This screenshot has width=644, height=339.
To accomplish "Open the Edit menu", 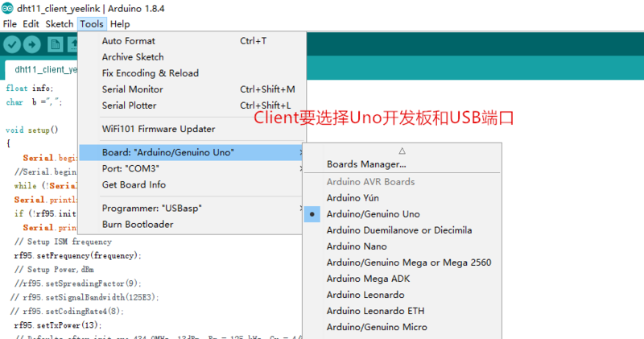I will (x=31, y=24).
